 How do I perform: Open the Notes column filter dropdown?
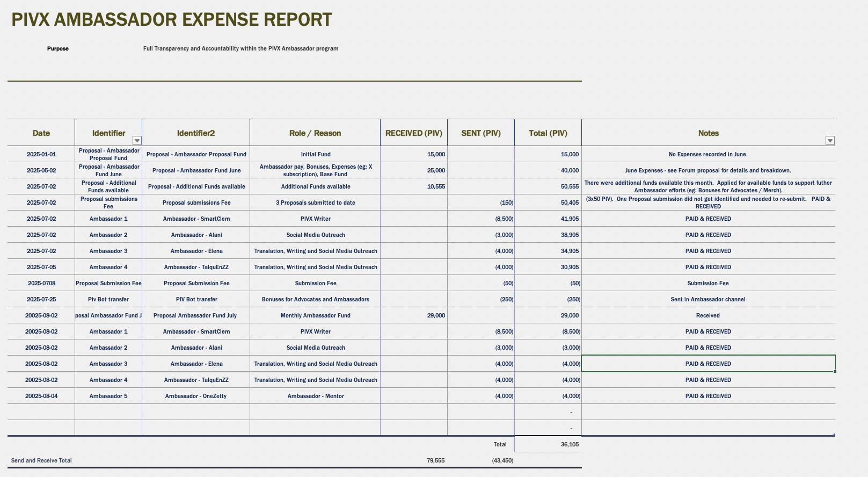point(830,141)
